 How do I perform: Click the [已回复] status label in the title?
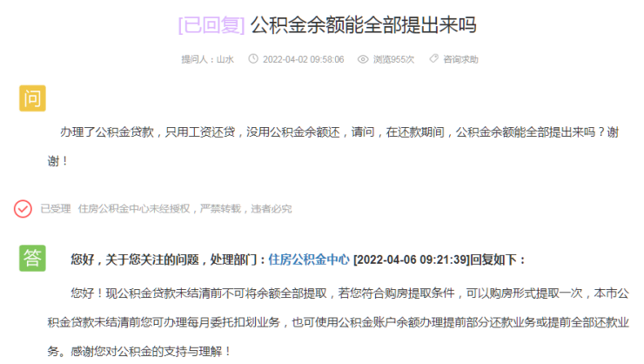211,25
